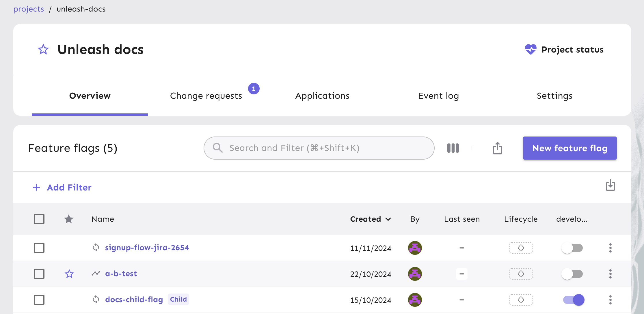Open the actions menu for a-b-test

coord(611,274)
